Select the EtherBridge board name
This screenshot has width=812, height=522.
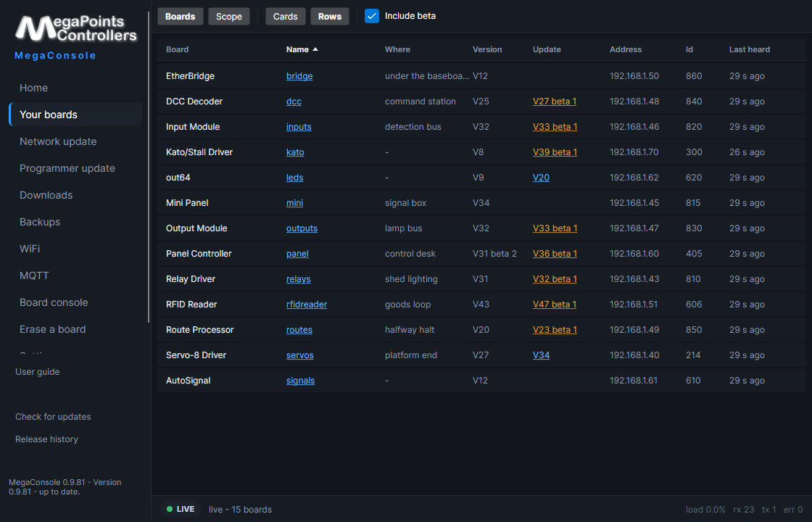(190, 76)
